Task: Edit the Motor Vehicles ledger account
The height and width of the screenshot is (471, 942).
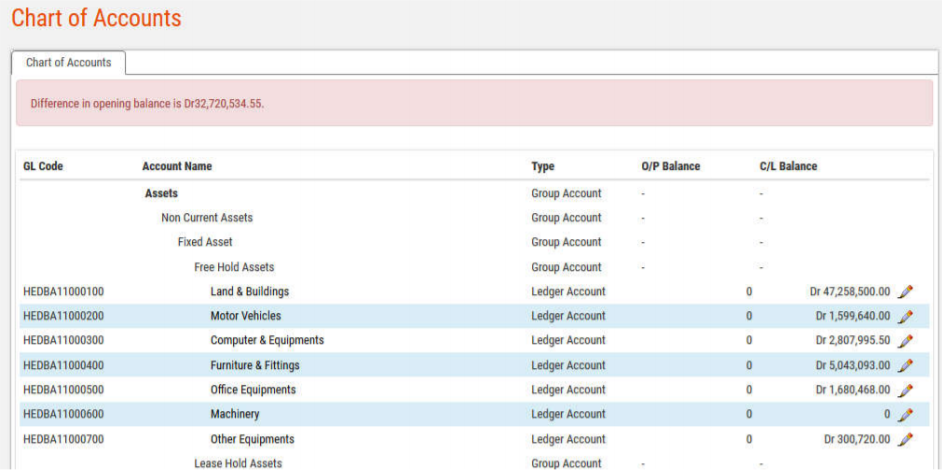Action: [905, 317]
